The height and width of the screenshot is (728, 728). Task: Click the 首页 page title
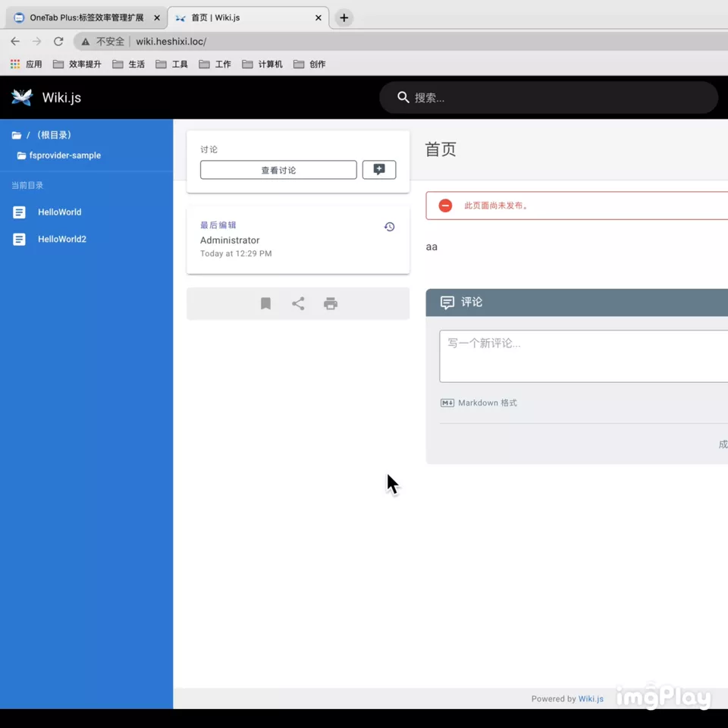(x=441, y=149)
